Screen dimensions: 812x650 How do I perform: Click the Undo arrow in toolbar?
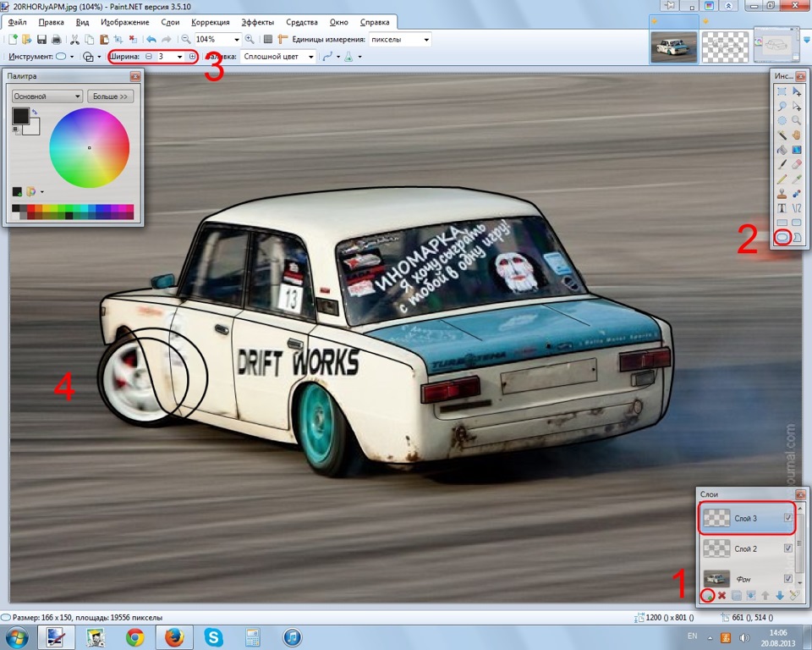click(x=151, y=40)
